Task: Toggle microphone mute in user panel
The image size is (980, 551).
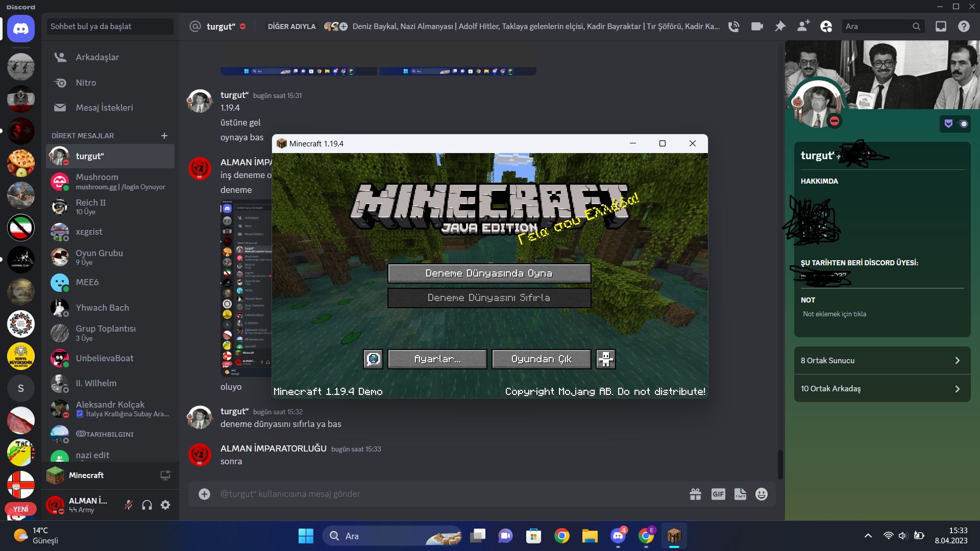Action: tap(129, 505)
